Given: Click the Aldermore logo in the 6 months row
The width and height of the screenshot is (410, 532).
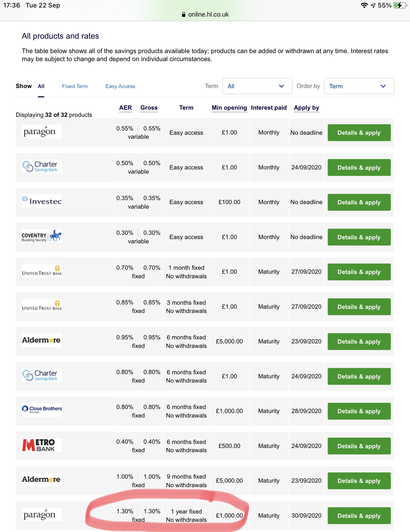Looking at the screenshot, I should click(42, 340).
